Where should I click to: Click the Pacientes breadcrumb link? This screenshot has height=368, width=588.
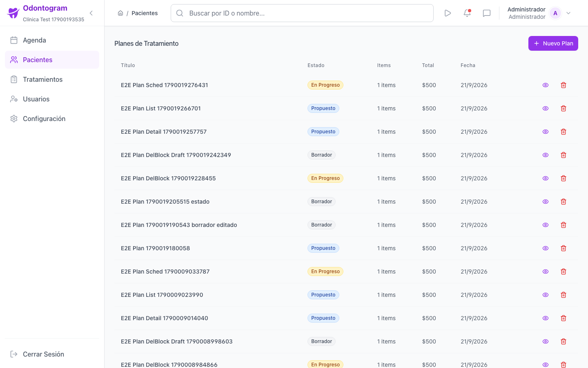(x=145, y=13)
